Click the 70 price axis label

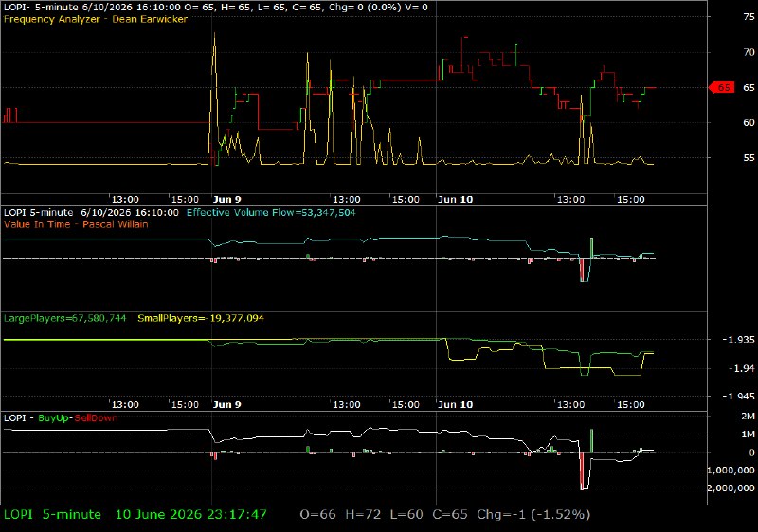pyautogui.click(x=749, y=52)
